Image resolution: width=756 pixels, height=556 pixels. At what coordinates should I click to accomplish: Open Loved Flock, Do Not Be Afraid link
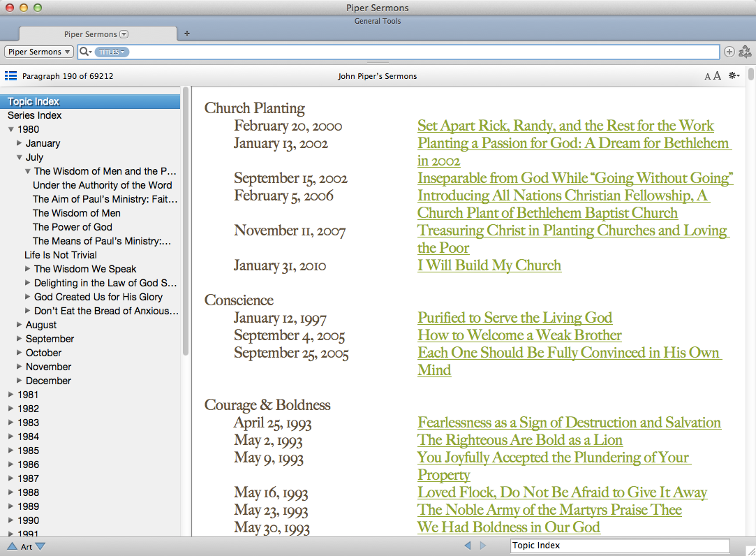tap(562, 492)
